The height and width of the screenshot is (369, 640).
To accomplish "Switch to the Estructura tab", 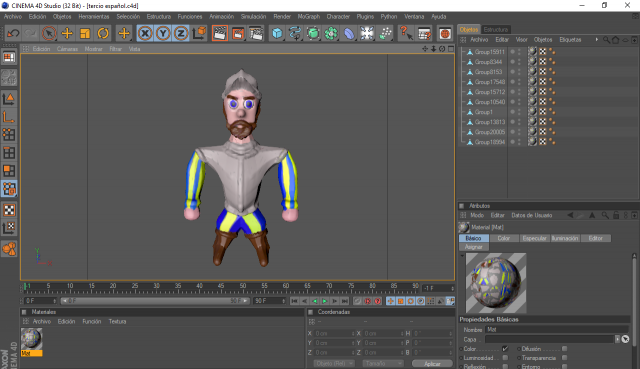I will [x=496, y=29].
